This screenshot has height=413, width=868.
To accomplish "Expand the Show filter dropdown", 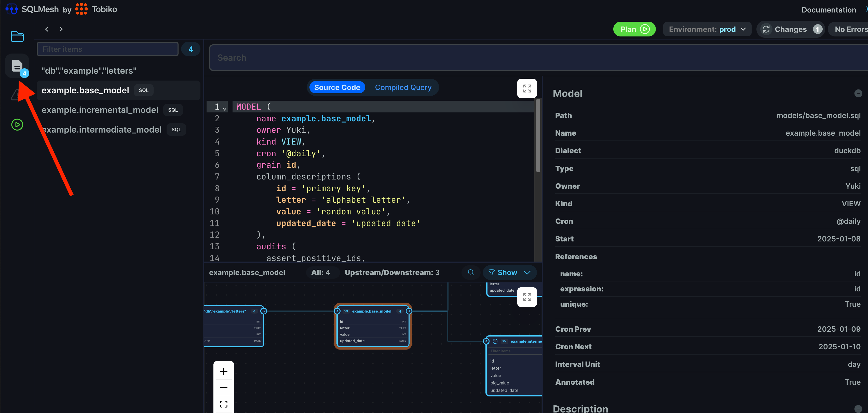I will 509,273.
